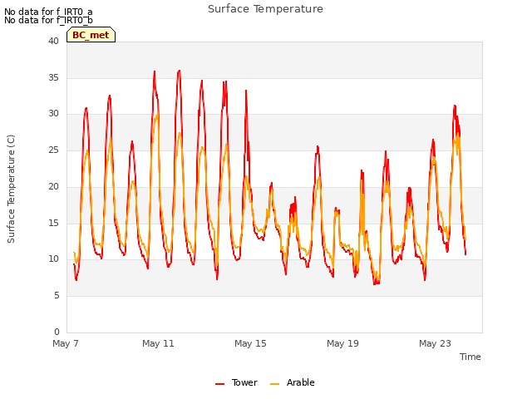Screen dimensions: 532x399
Task: Click the 5 y-axis tick label
Action: 57,296
